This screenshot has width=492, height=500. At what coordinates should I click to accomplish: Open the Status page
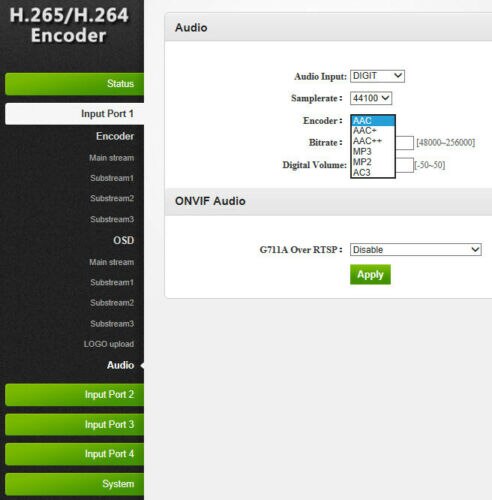tap(75, 84)
